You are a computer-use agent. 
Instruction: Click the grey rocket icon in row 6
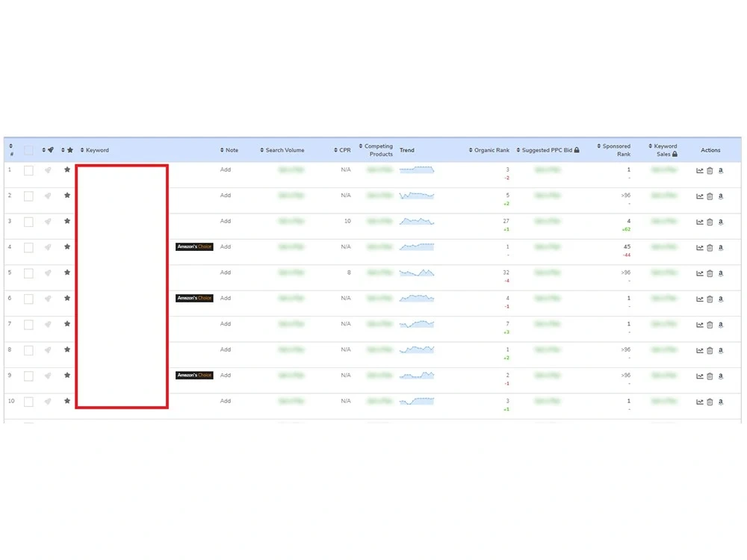pyautogui.click(x=49, y=299)
